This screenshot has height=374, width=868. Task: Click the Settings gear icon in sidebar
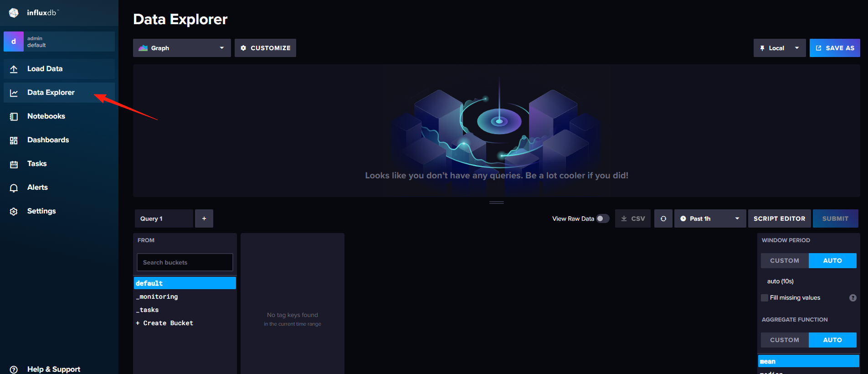pos(14,211)
